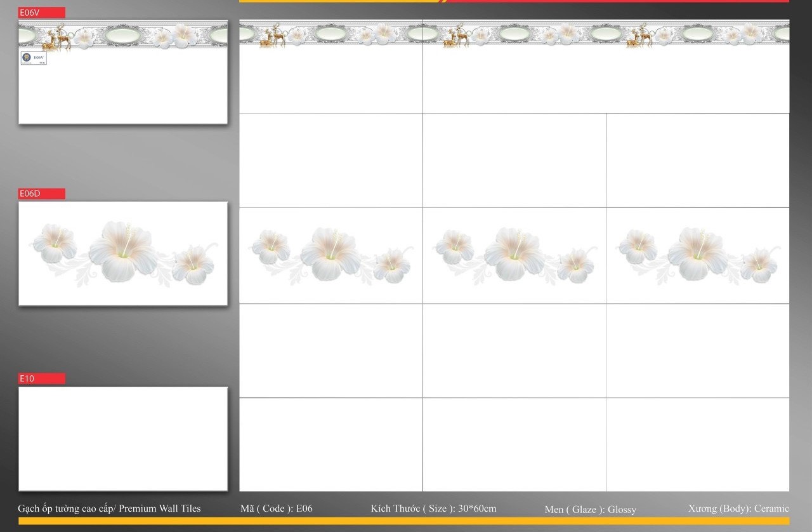
Task: Click the "Kích Thước (Size): 30*60cm" text
Action: point(433,509)
